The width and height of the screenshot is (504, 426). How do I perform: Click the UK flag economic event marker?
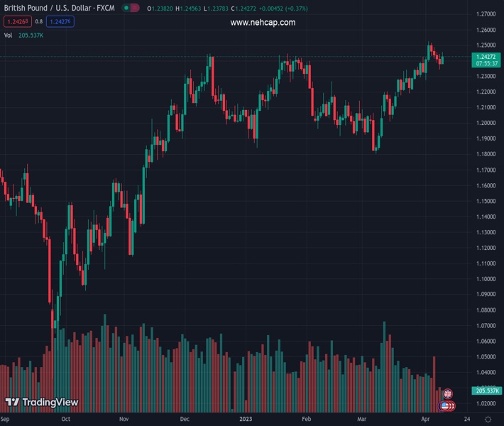447,393
